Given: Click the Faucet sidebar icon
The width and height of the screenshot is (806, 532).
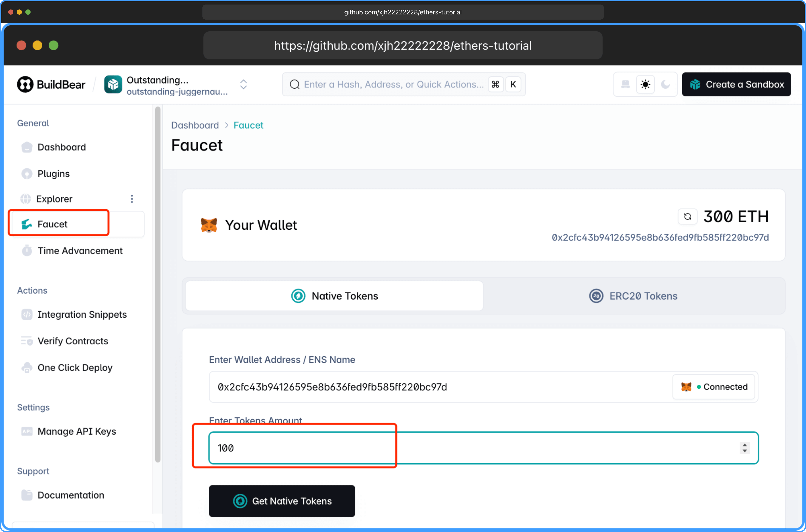Looking at the screenshot, I should pos(26,224).
